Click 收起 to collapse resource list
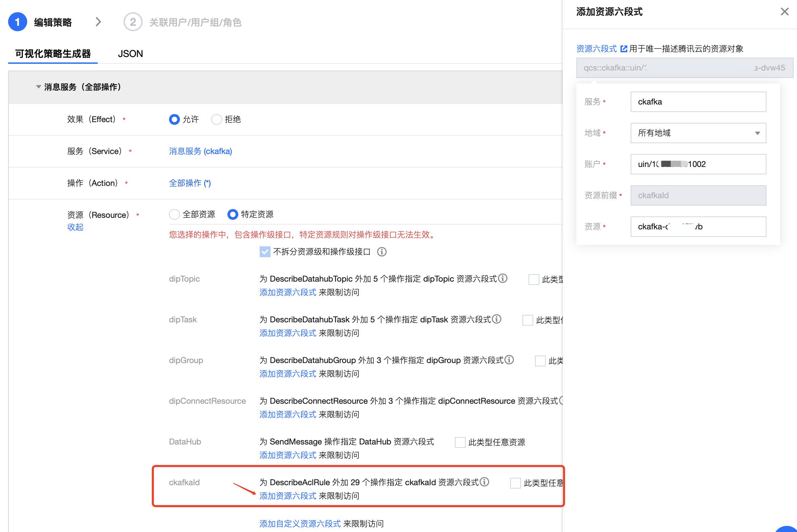Image resolution: width=797 pixels, height=532 pixels. (75, 227)
